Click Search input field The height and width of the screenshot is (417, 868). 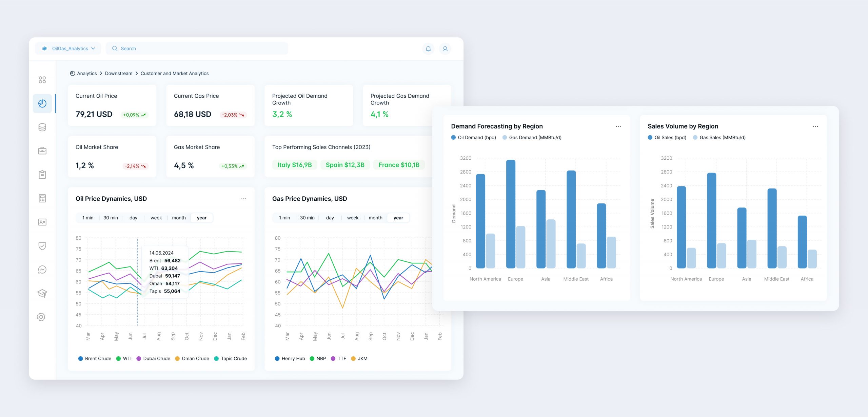tap(197, 48)
